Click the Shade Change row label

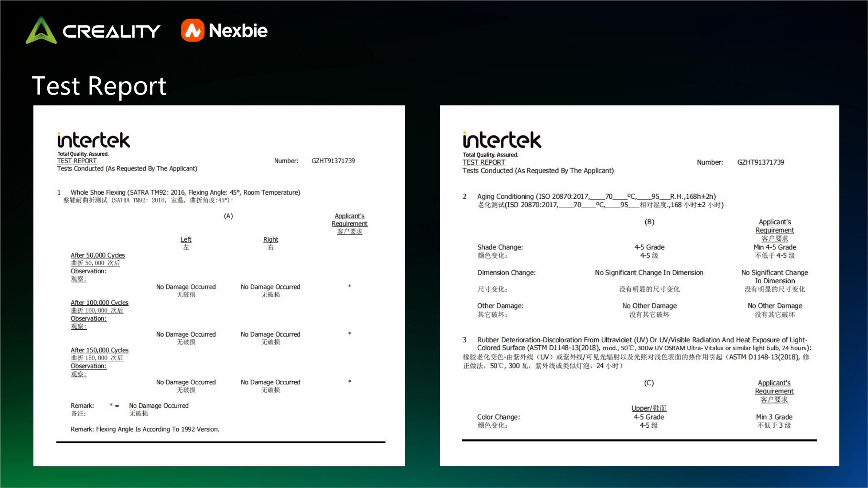tap(500, 247)
